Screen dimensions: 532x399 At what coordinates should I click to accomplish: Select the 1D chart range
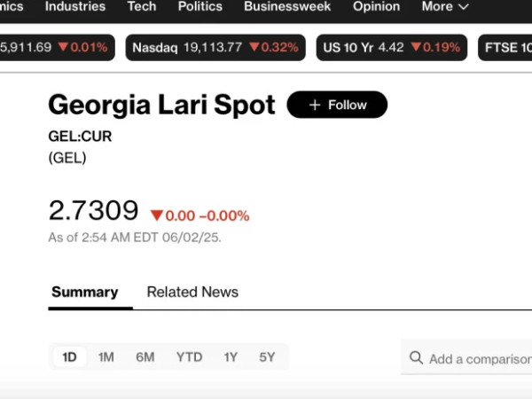tap(69, 357)
